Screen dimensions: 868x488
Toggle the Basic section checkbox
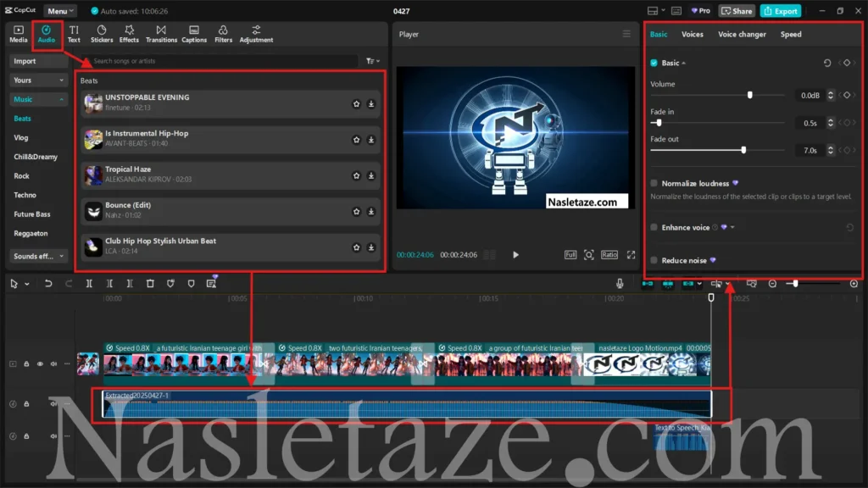[x=654, y=63]
